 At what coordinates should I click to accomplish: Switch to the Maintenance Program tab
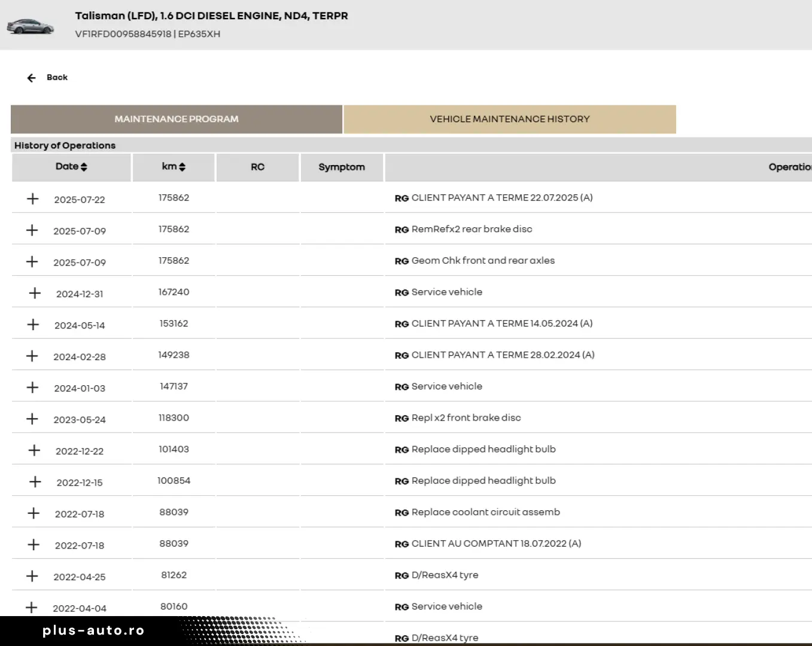tap(177, 119)
